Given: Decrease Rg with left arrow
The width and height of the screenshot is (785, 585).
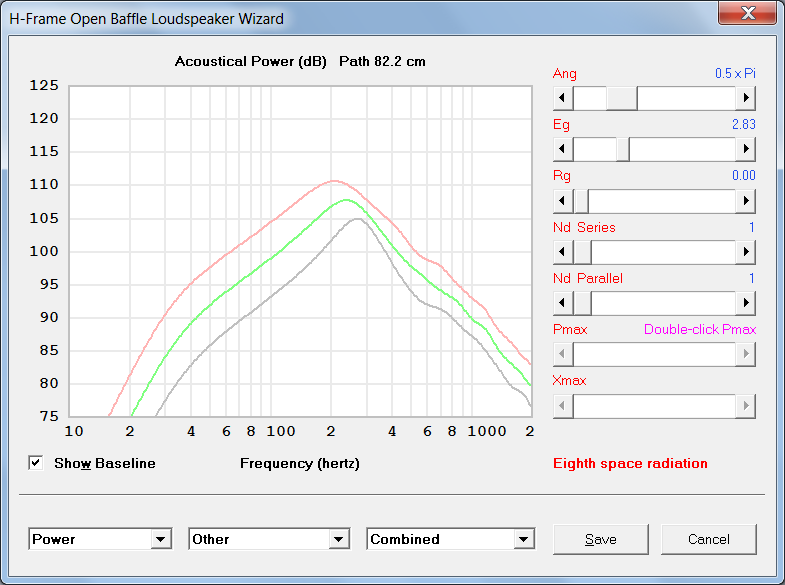Looking at the screenshot, I should click(x=563, y=201).
